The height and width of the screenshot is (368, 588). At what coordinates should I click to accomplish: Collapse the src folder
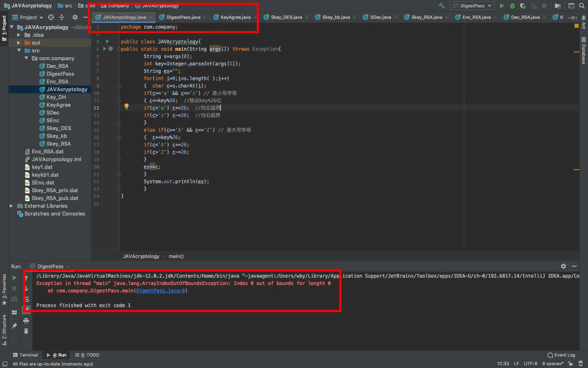[x=19, y=50]
